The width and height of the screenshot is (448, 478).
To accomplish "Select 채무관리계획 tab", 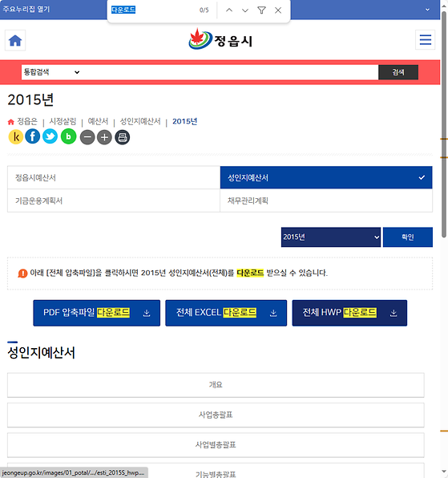I will tap(326, 201).
